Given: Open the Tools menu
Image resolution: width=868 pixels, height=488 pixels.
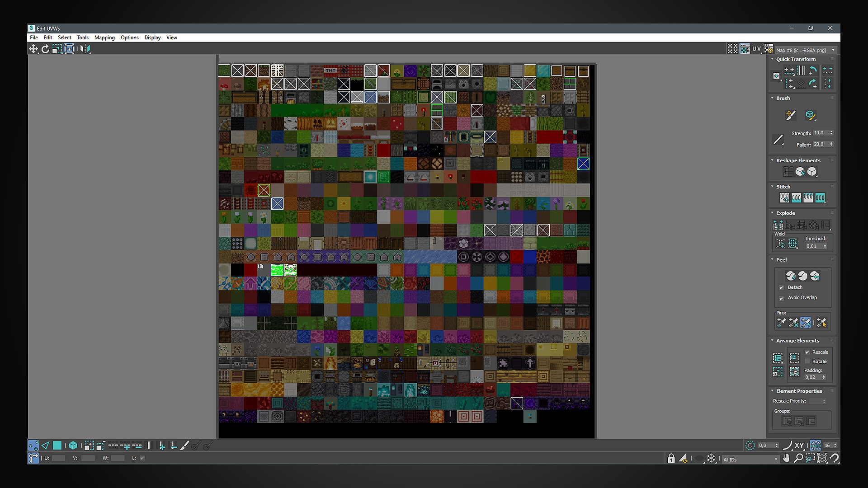Looking at the screenshot, I should [83, 38].
